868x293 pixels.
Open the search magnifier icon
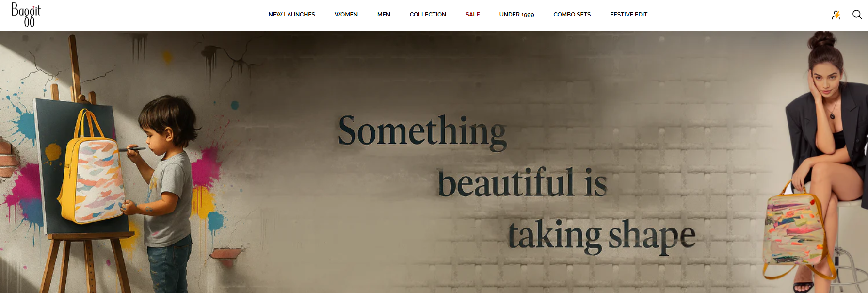click(x=857, y=15)
